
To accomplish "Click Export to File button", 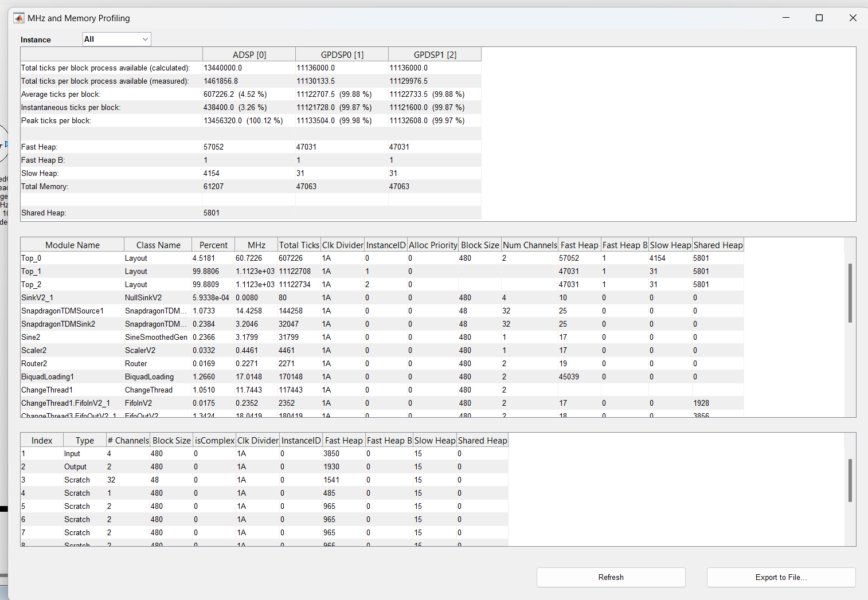I will (x=781, y=577).
